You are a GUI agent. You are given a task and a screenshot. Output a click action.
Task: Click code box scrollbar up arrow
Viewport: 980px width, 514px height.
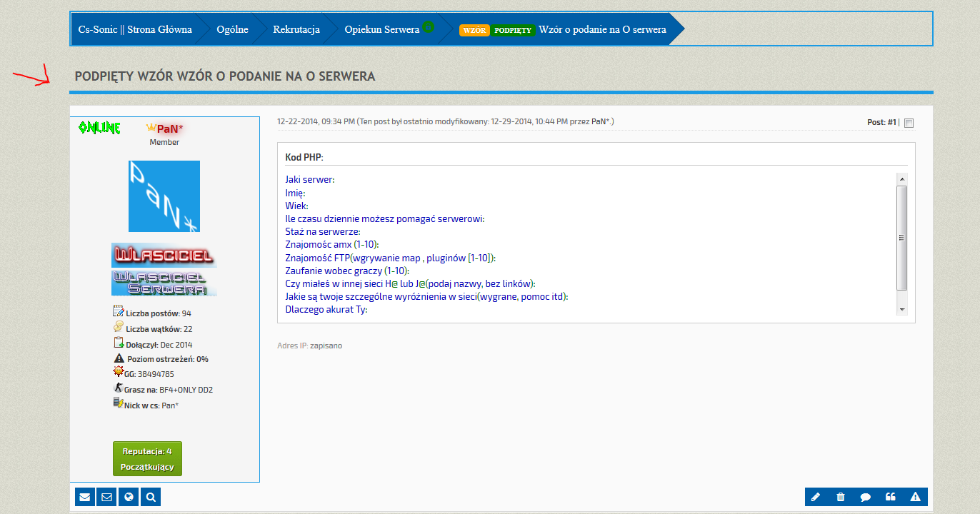(901, 179)
